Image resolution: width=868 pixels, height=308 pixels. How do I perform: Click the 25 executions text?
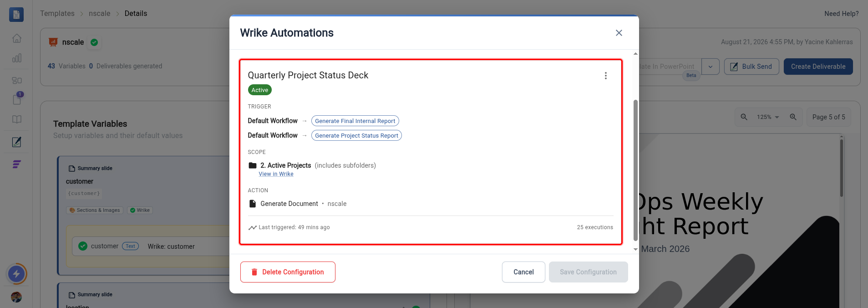(595, 227)
